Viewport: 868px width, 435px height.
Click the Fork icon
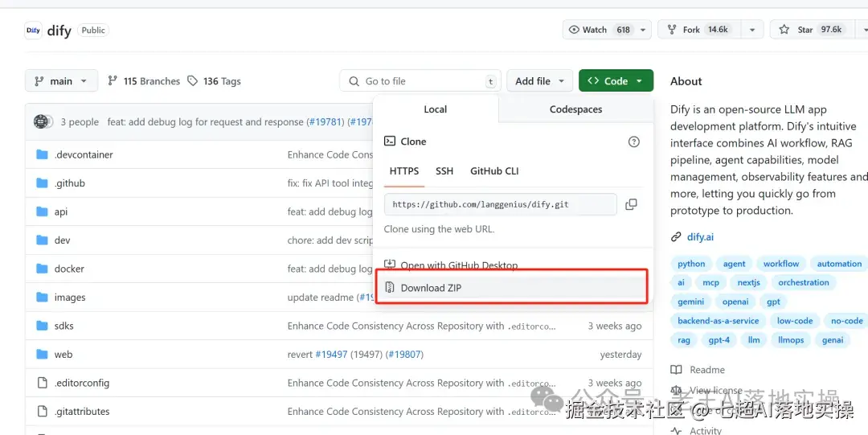pyautogui.click(x=671, y=30)
